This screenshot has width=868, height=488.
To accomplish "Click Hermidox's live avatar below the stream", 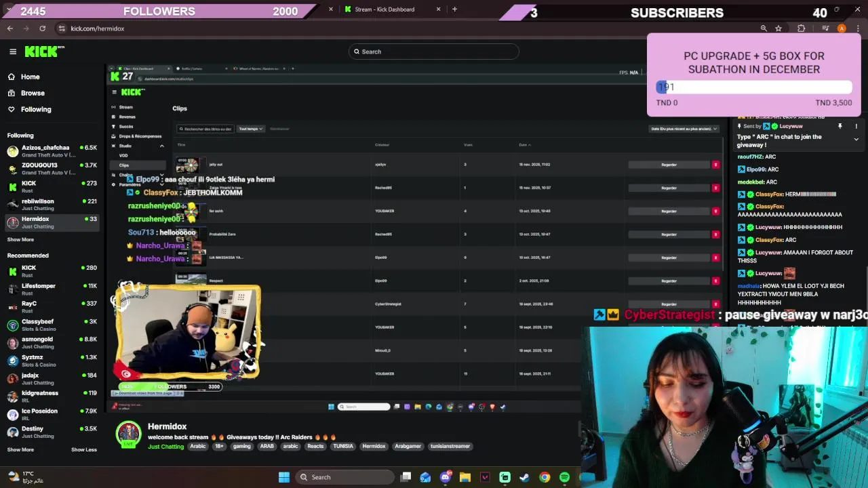I will pos(128,435).
